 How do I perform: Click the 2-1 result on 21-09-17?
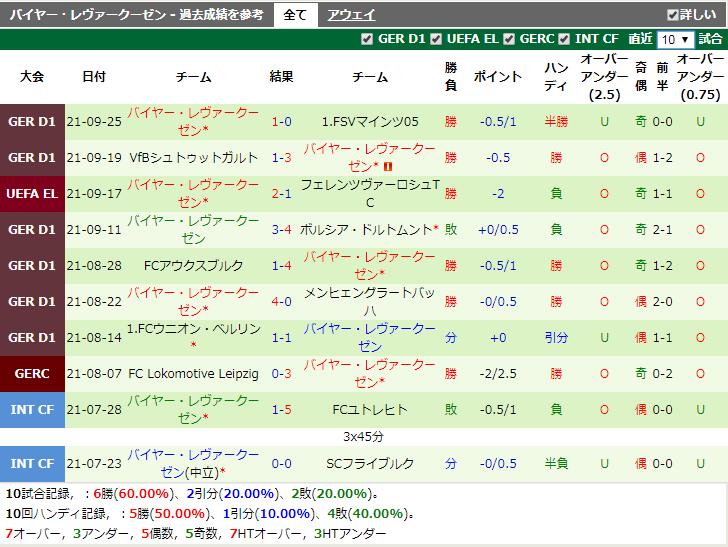(x=281, y=194)
